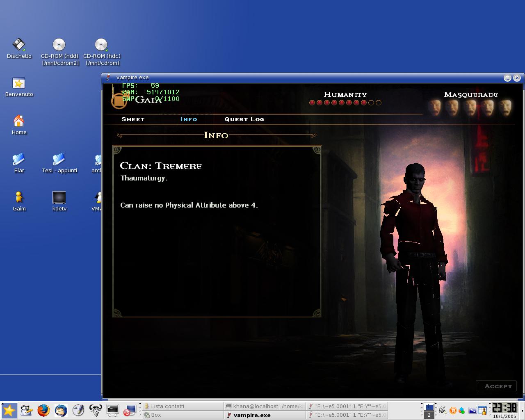This screenshot has width=525, height=420.
Task: Click the first Humanity dot
Action: 312,103
